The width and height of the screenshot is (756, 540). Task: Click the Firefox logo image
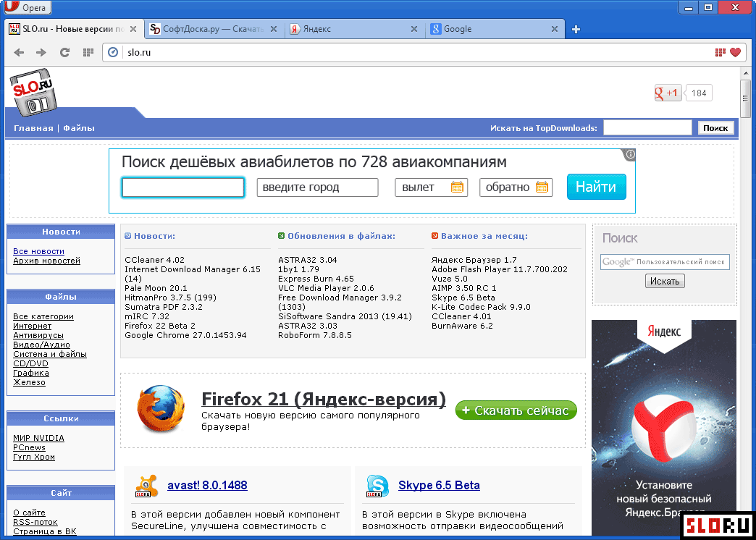click(x=161, y=408)
